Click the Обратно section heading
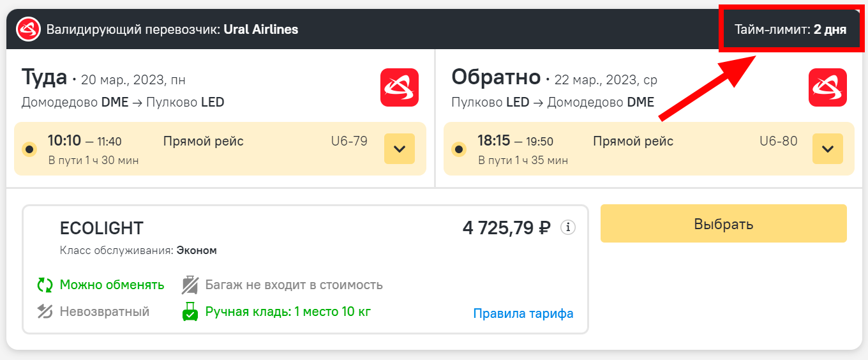 [x=496, y=77]
